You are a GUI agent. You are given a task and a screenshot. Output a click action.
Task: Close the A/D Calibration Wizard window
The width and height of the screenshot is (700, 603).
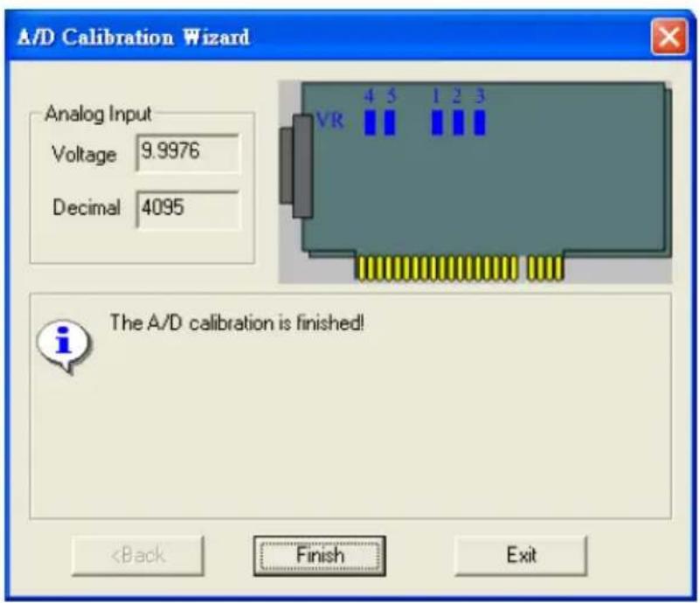669,37
